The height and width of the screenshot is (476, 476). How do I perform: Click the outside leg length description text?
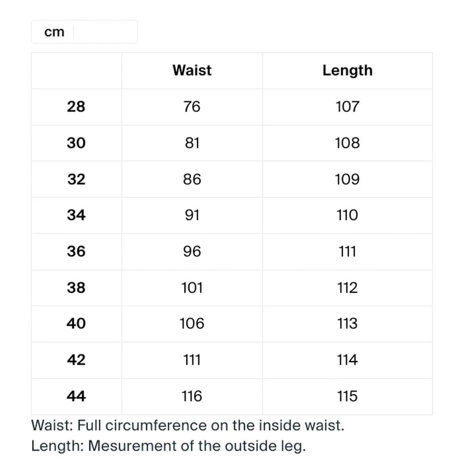169,446
